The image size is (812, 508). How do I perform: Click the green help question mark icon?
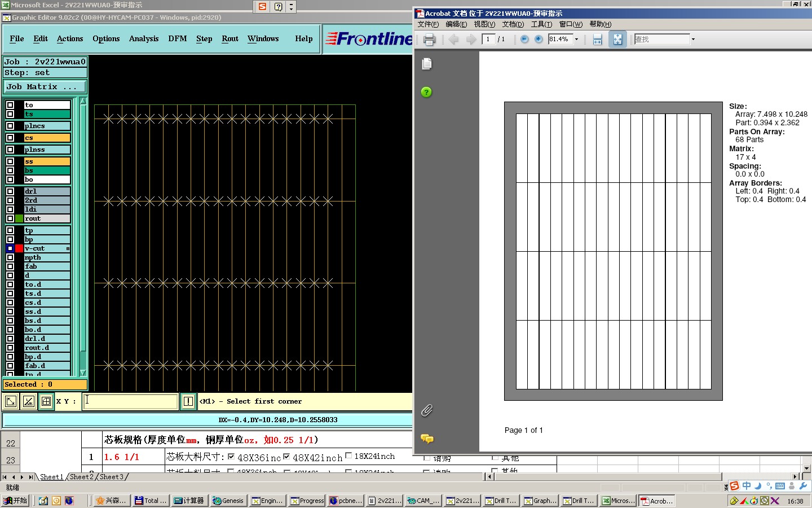click(426, 92)
